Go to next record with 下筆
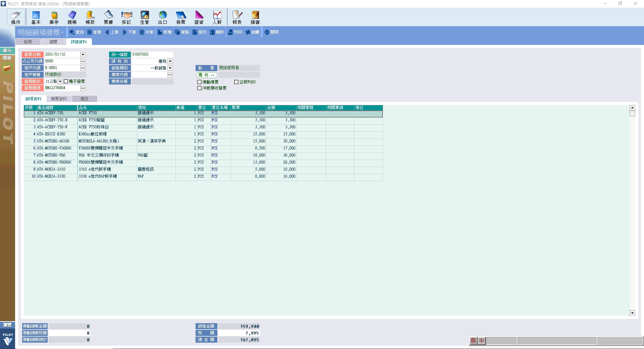 129,32
